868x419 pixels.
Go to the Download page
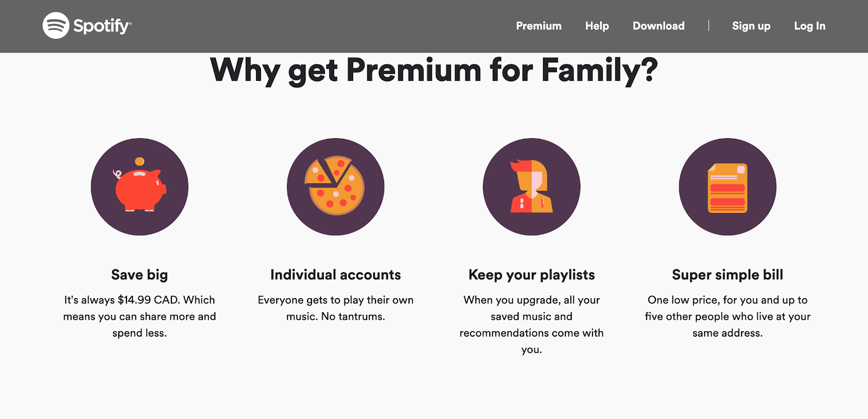659,26
